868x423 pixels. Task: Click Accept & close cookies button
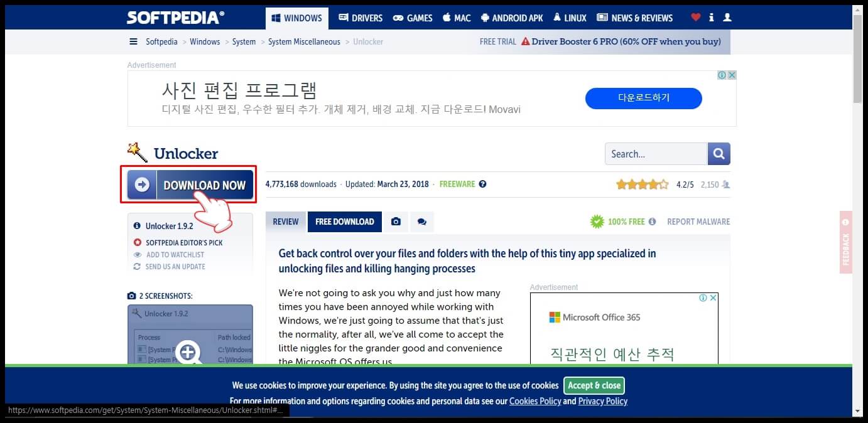coord(594,385)
